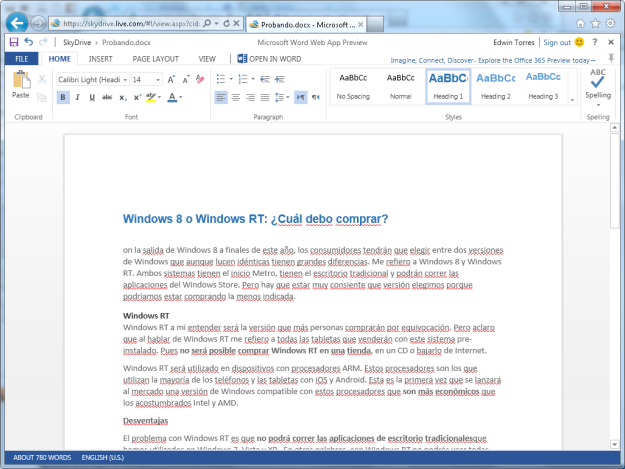Screen dimensions: 625x469
Task: Click OPEN IN WORD button
Action: point(269,59)
